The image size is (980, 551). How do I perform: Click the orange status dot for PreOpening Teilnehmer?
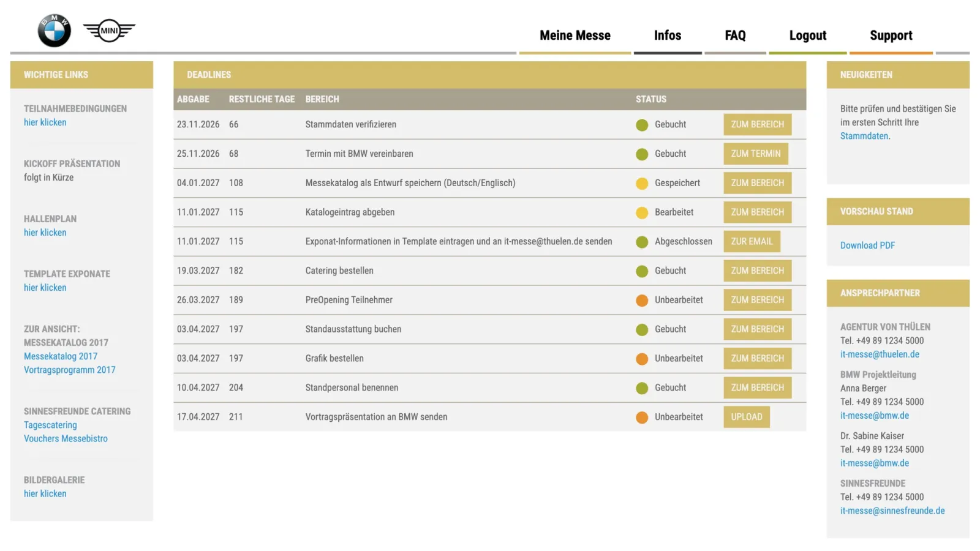point(642,301)
